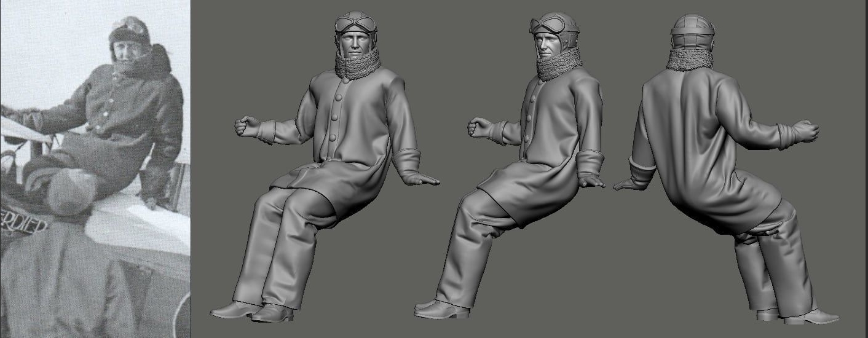Select the shoes of the front-view model
This screenshot has width=868, height=338.
(252, 310)
